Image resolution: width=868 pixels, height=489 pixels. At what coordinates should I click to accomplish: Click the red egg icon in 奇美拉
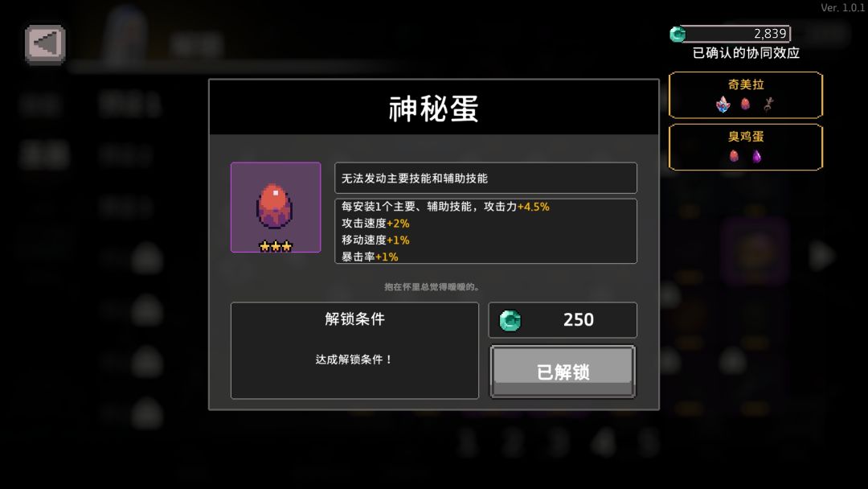pyautogui.click(x=746, y=104)
